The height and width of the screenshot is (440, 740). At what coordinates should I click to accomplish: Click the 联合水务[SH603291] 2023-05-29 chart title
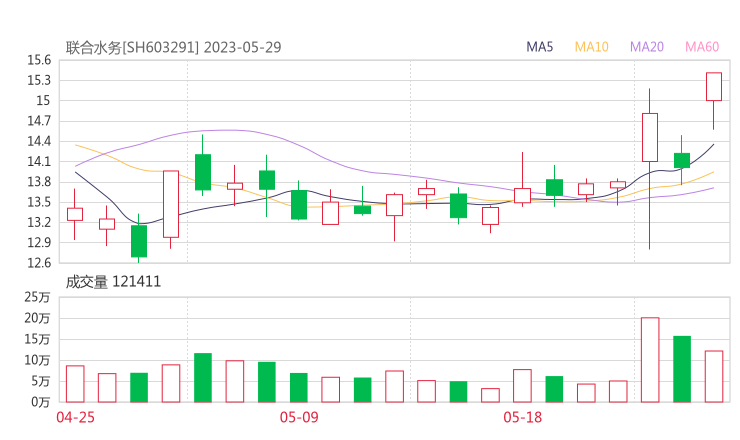coord(173,48)
